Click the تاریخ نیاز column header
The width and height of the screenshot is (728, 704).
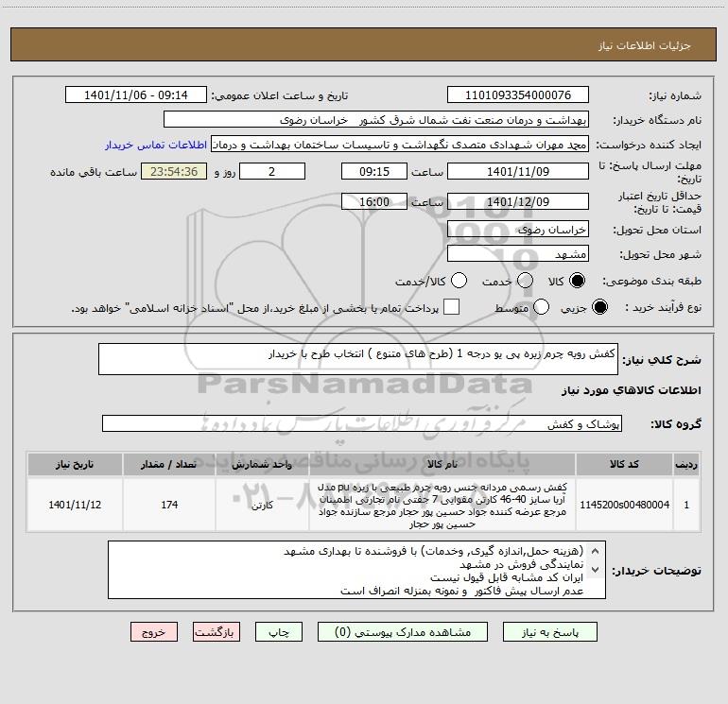click(x=75, y=465)
